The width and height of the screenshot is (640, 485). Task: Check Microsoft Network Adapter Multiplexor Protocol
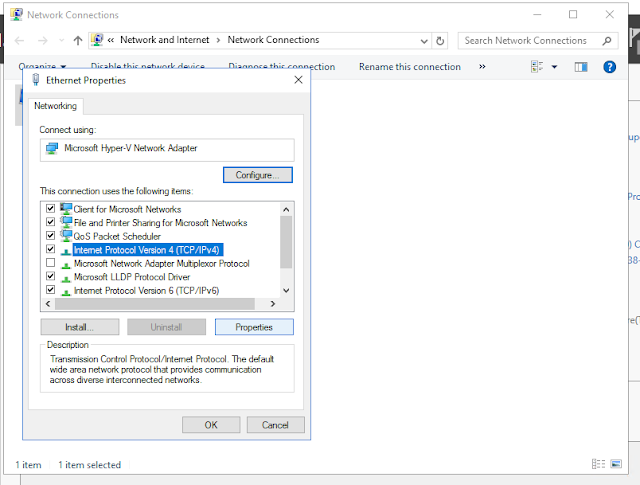50,263
